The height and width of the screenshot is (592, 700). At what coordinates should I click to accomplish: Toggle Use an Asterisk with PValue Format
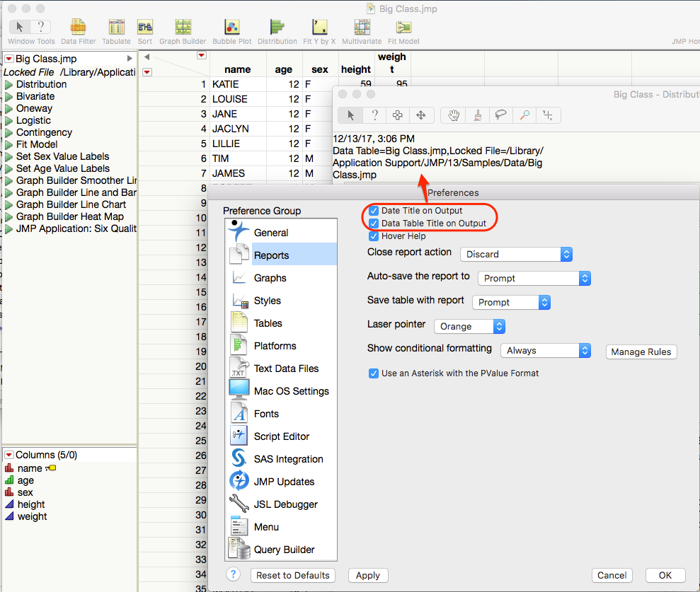374,373
